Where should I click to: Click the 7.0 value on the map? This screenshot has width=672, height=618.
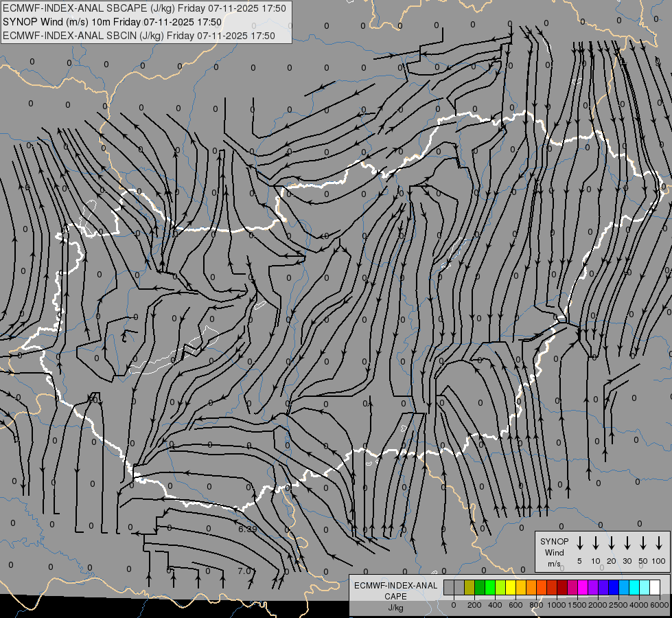pos(244,571)
